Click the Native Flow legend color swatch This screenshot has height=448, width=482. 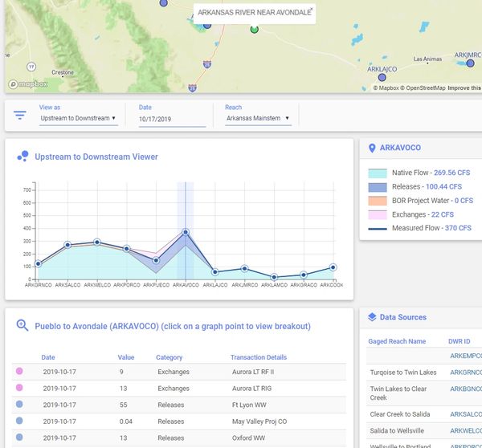click(x=378, y=173)
